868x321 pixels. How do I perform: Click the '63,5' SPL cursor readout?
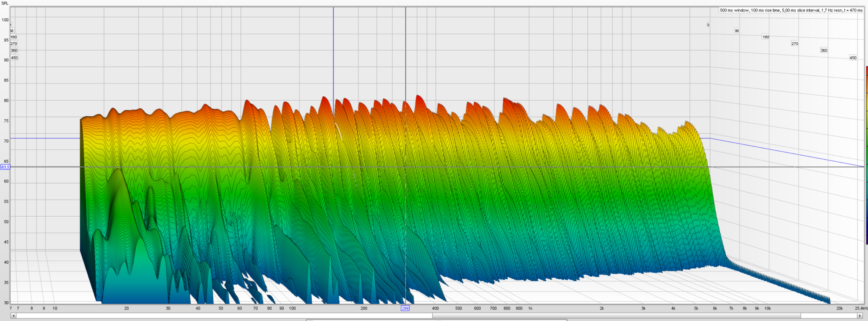click(5, 167)
